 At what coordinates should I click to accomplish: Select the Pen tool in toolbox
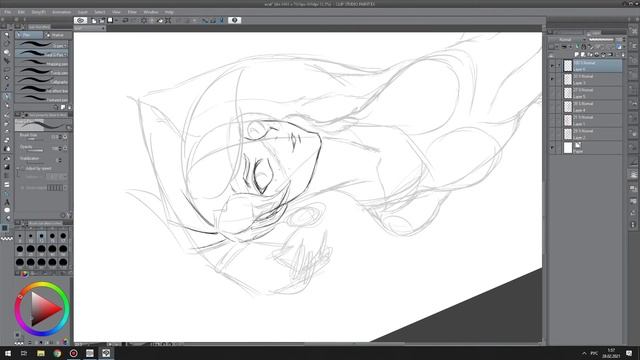(x=7, y=96)
